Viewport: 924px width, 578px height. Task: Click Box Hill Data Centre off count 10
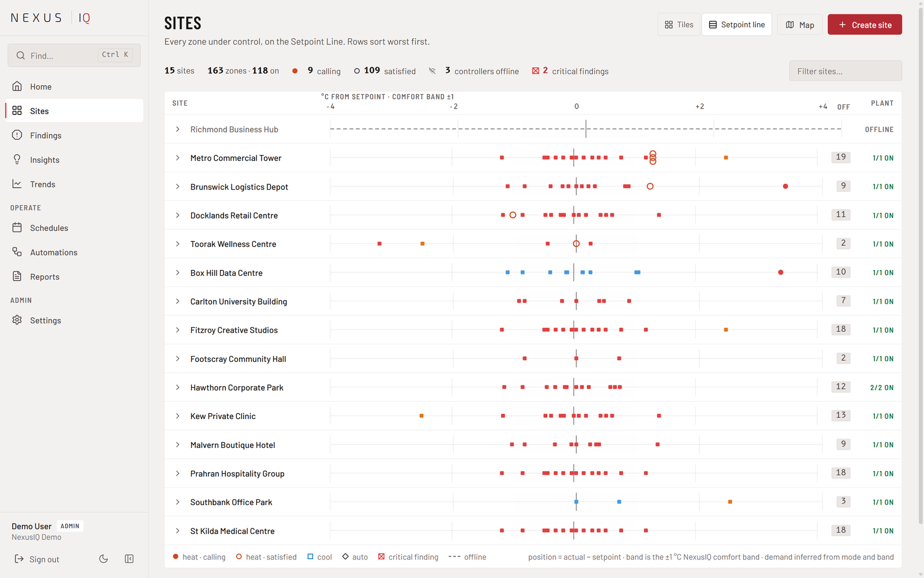(x=841, y=272)
